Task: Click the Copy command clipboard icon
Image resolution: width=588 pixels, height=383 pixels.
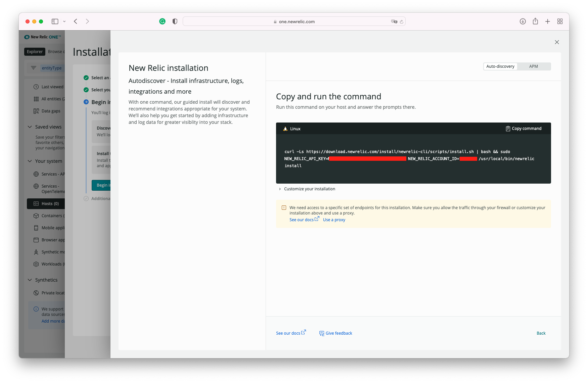Action: point(508,129)
